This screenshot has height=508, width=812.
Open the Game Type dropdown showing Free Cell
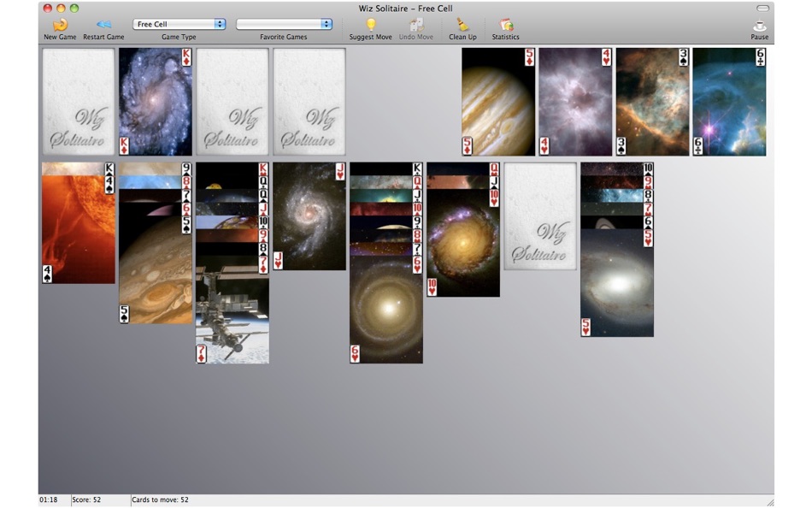[x=179, y=24]
